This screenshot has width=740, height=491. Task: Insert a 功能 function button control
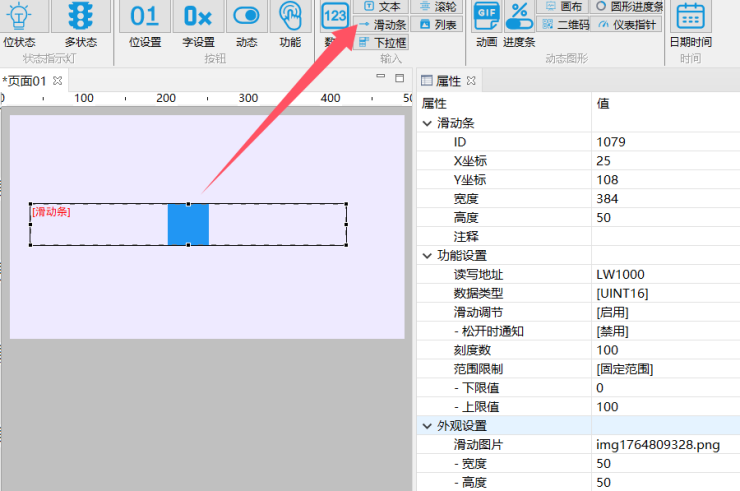290,25
